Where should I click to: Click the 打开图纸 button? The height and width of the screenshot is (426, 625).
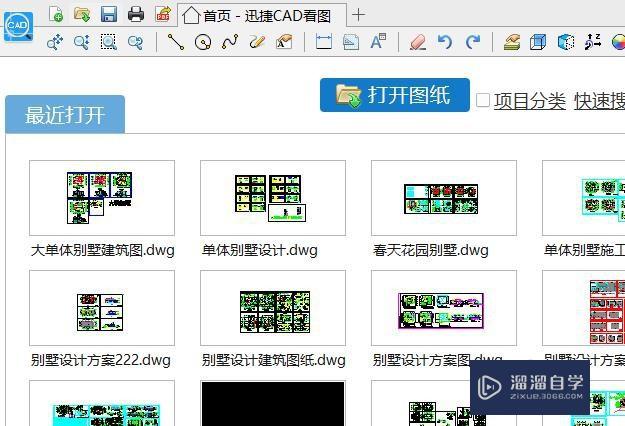coord(395,95)
